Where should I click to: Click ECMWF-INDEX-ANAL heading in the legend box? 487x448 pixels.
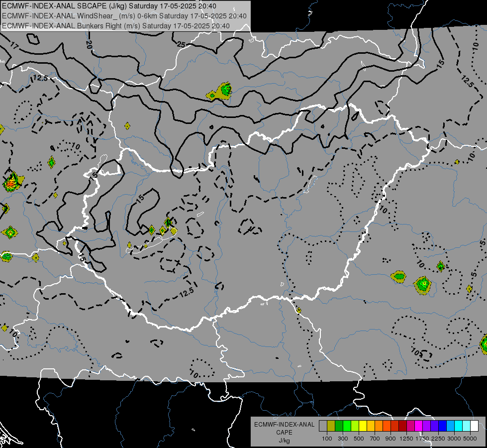pos(284,425)
